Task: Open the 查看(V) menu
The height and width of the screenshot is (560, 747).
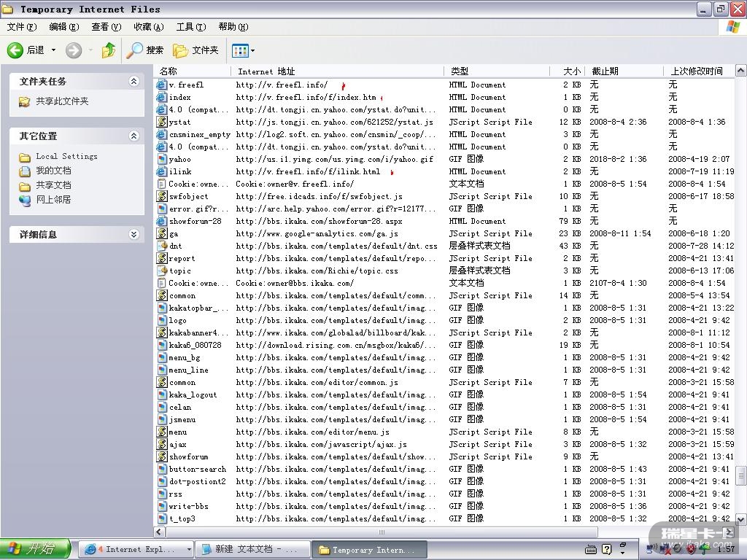Action: (x=107, y=27)
